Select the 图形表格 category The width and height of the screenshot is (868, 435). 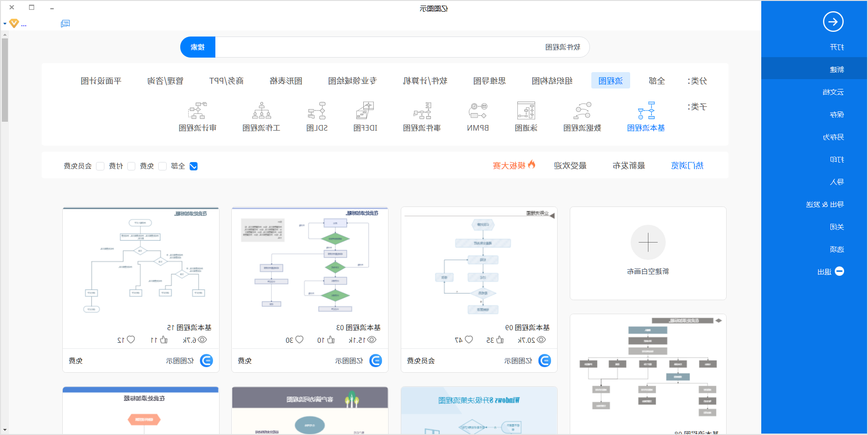tap(286, 81)
